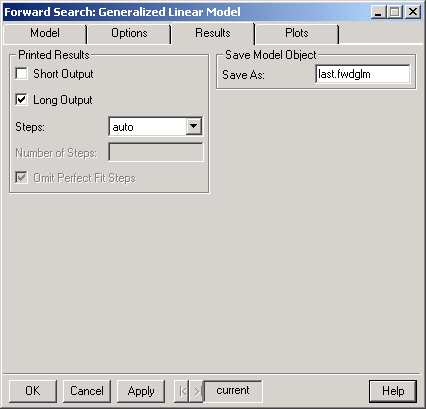Open Help for this dialog
Viewport: 426px width, 409px height.
(x=393, y=391)
